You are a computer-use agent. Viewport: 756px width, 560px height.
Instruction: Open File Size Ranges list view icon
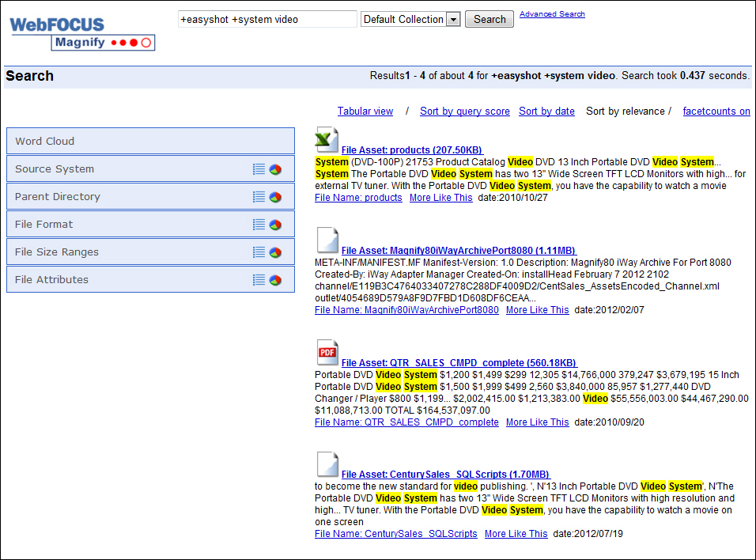[x=259, y=252]
